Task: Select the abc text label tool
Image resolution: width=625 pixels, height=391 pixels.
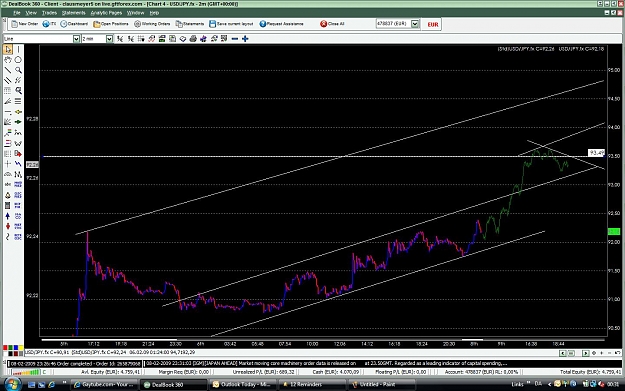Action: pyautogui.click(x=8, y=185)
